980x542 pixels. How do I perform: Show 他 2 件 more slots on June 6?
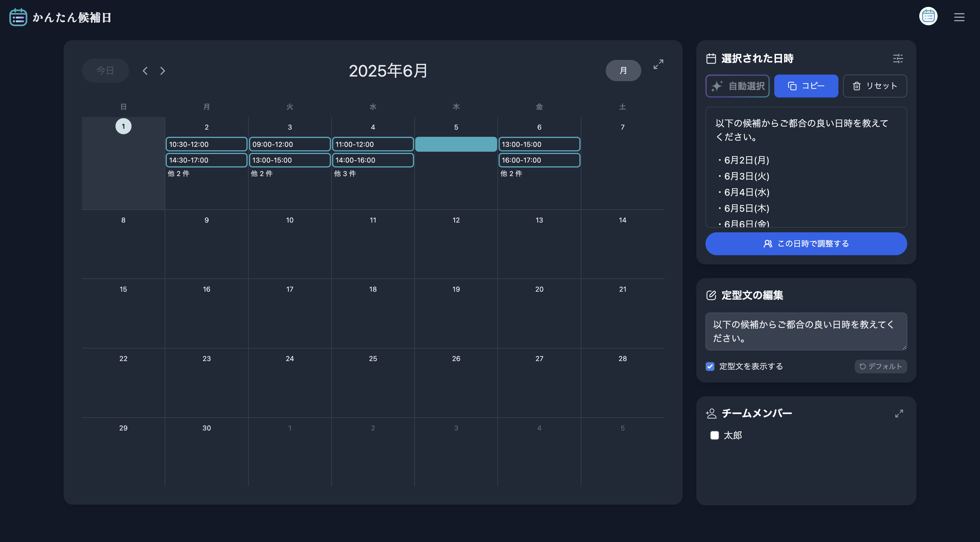[x=511, y=173]
